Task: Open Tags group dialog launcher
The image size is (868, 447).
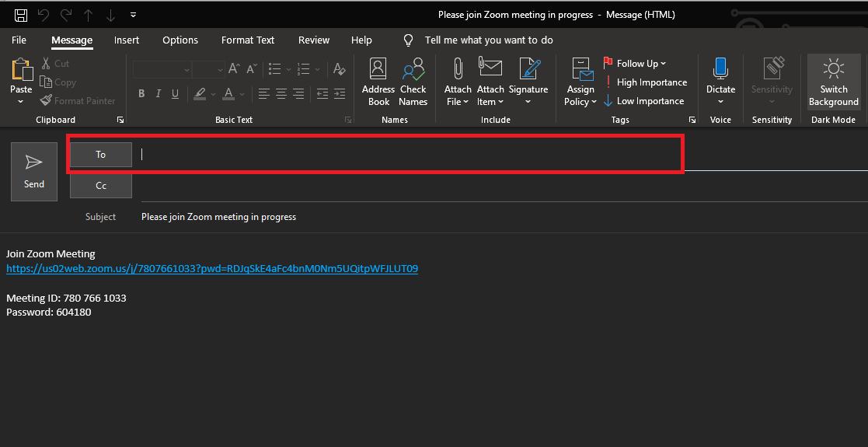Action: click(x=692, y=120)
